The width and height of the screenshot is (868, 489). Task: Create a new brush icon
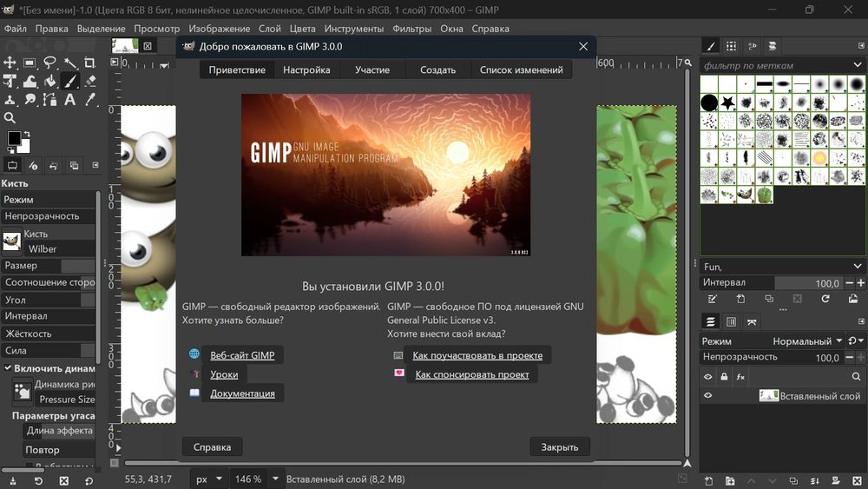740,299
